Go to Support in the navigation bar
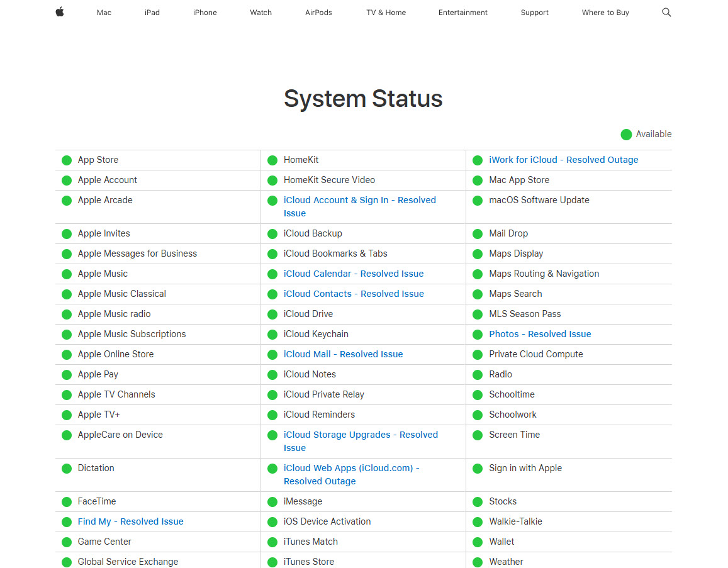This screenshot has height=568, width=728. pos(534,13)
